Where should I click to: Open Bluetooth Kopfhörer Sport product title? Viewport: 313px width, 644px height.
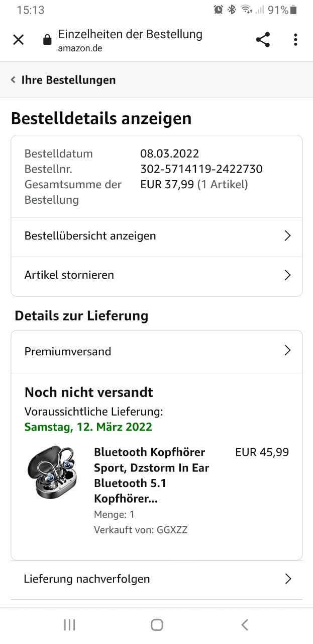[x=151, y=475]
